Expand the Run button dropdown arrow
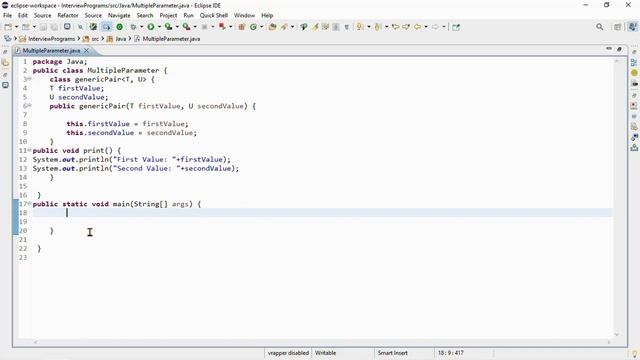This screenshot has height=360, width=640. [x=159, y=27]
